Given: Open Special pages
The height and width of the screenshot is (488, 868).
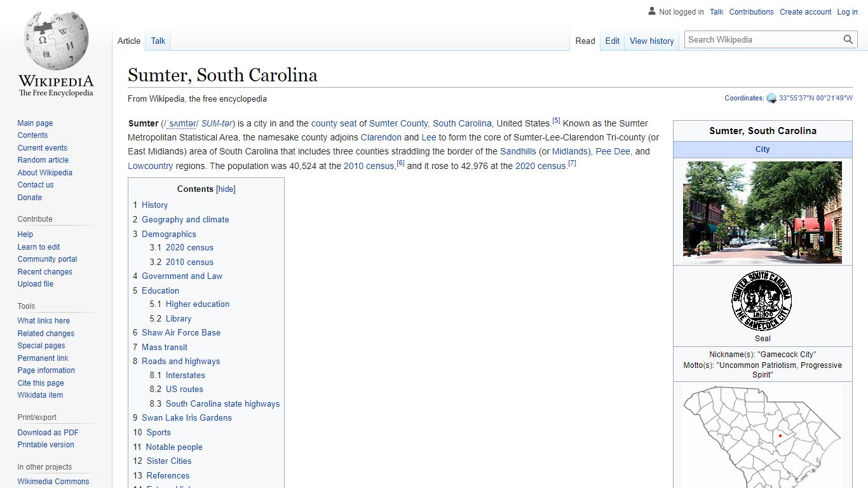Looking at the screenshot, I should pos(41,346).
